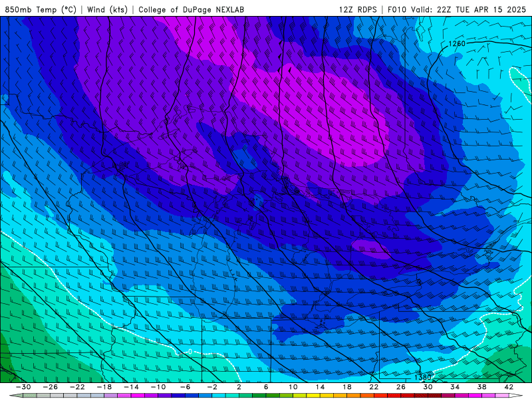
Task: Click the 1260 height contour label
Action: (x=457, y=43)
